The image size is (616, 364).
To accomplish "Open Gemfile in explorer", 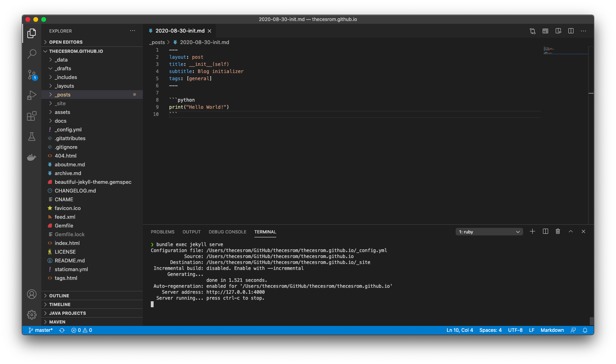I will (92, 226).
